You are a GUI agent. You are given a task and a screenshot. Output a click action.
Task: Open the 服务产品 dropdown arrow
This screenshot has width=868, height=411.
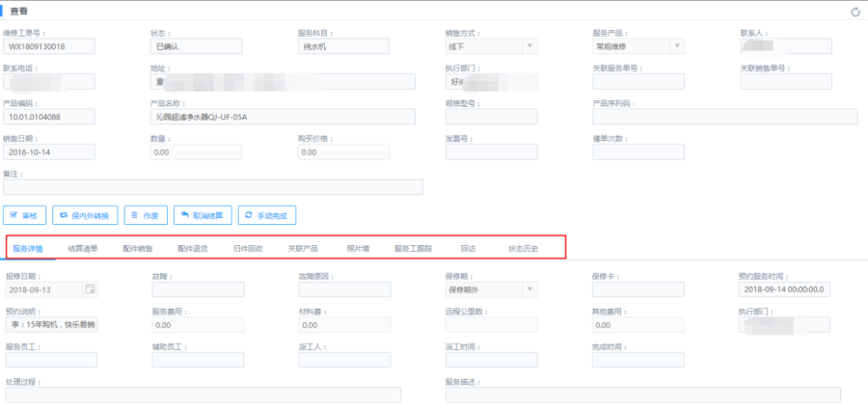coord(677,45)
